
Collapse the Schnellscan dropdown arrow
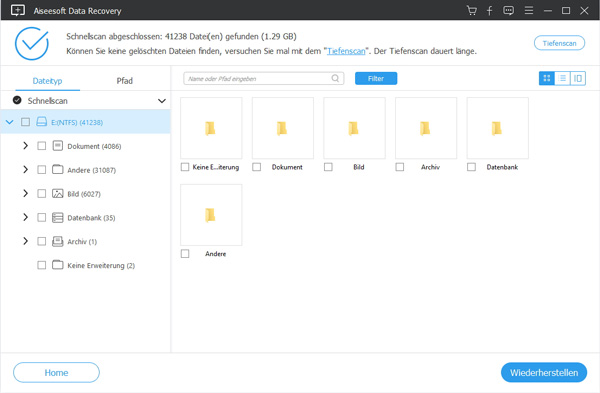tap(162, 101)
